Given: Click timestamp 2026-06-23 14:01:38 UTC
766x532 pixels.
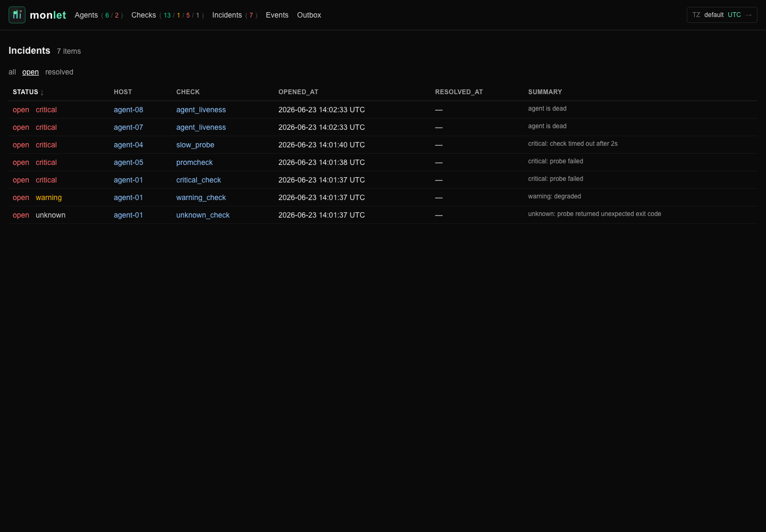Looking at the screenshot, I should (x=322, y=162).
